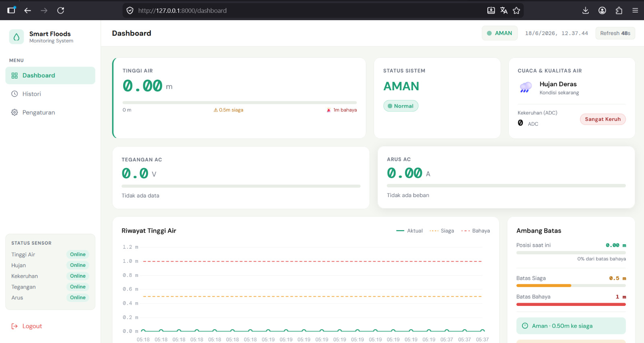Click the Refresh countdown button
Image resolution: width=644 pixels, height=343 pixels.
click(615, 33)
